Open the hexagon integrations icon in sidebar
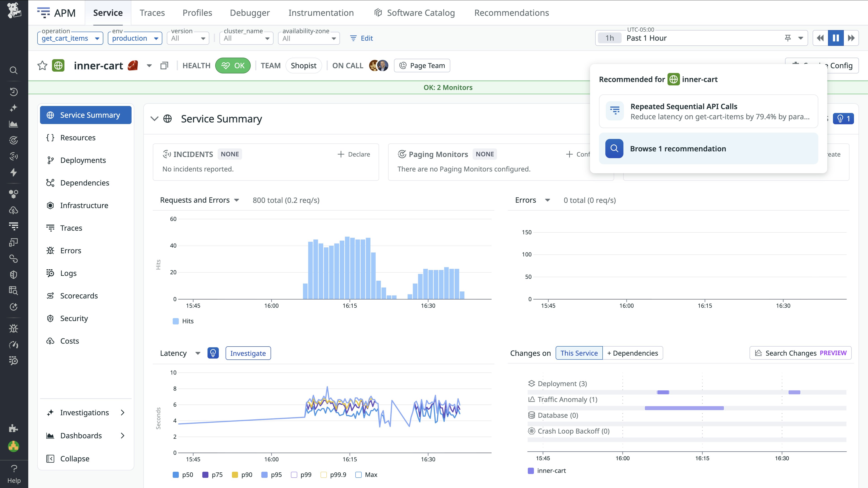The image size is (868, 488). point(14,194)
